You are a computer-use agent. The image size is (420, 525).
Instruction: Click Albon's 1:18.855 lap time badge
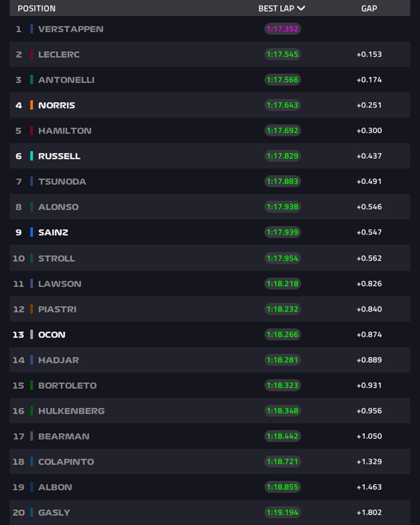[282, 487]
